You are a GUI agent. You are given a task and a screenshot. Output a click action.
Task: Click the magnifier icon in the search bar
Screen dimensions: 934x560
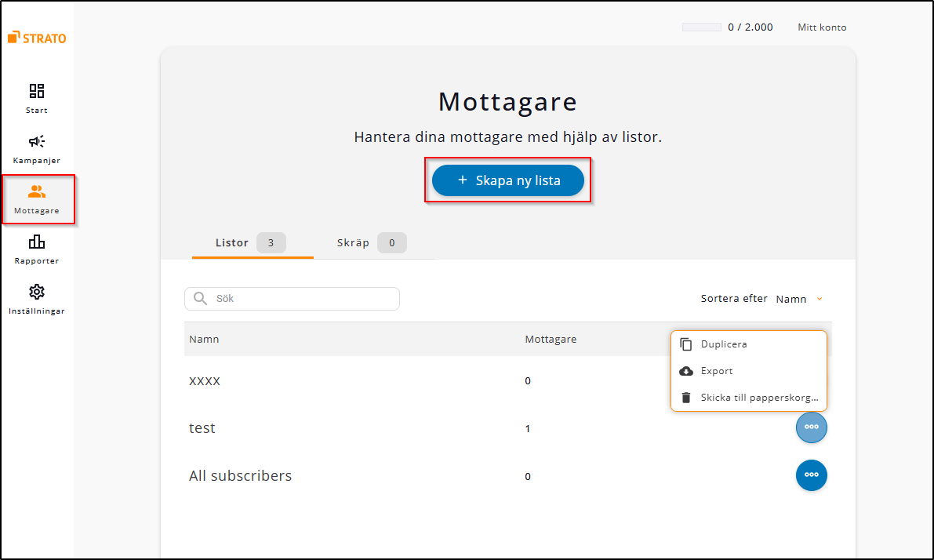tap(201, 299)
